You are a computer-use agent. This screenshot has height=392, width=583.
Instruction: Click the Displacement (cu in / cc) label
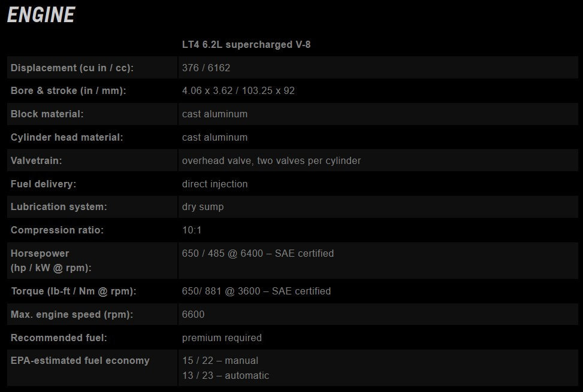coord(72,68)
